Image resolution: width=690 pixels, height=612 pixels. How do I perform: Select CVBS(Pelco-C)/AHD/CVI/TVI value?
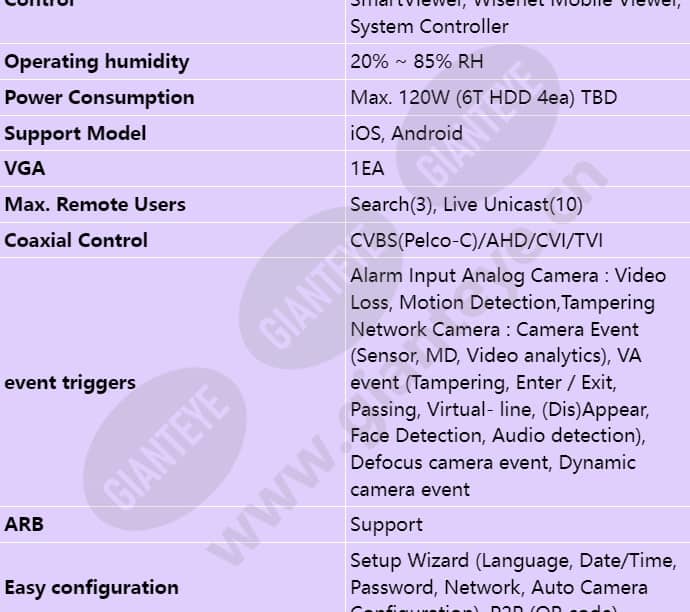pyautogui.click(x=476, y=241)
